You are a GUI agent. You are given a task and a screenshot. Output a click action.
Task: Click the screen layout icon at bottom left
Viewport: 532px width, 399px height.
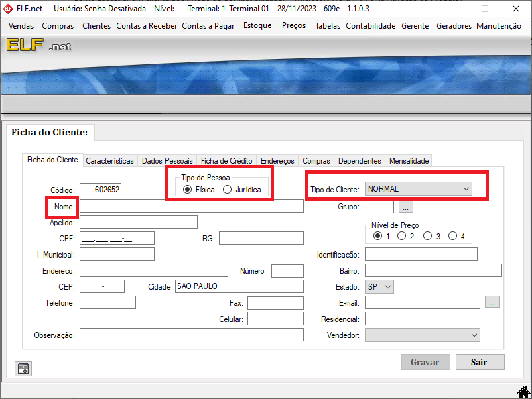[x=23, y=369]
